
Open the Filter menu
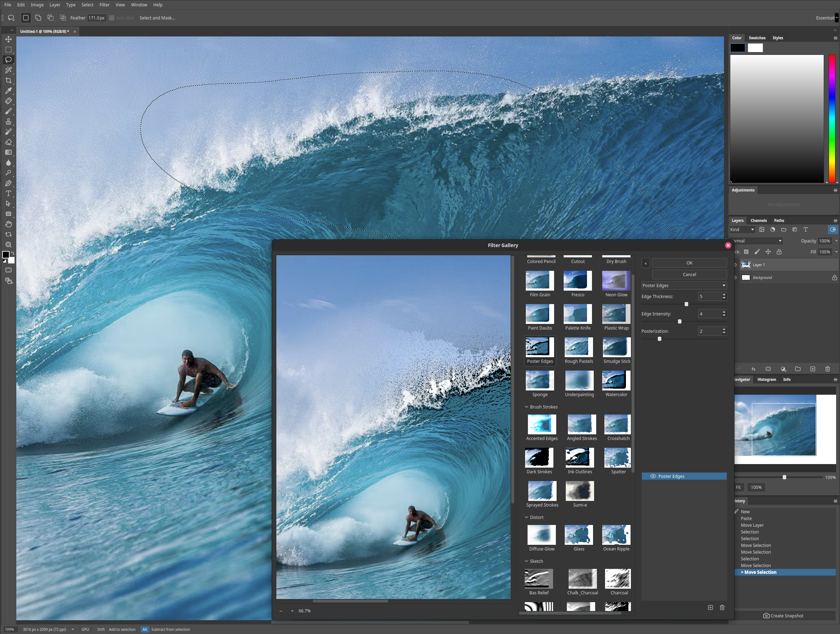point(104,5)
